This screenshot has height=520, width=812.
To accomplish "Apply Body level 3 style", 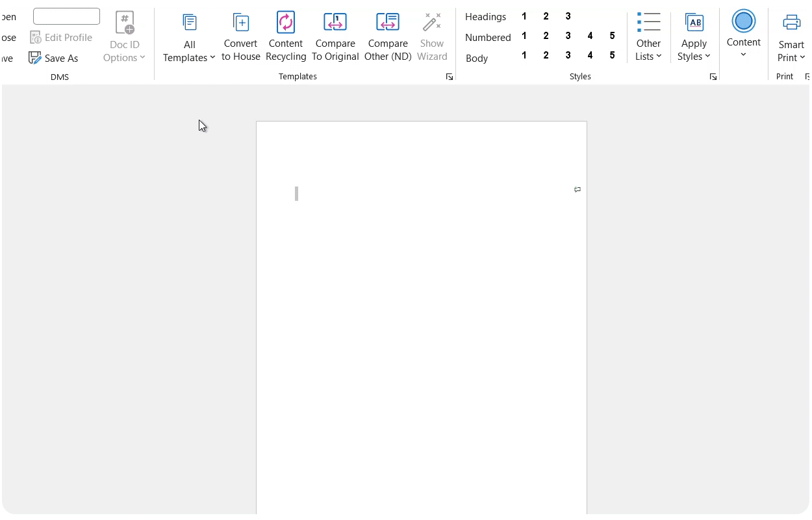I will (x=568, y=55).
